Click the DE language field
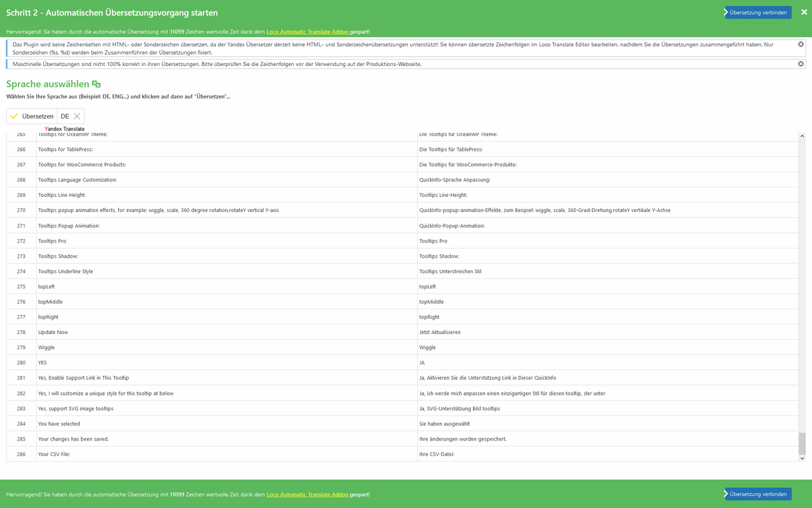Viewport: 812px width, 508px height. coord(65,116)
